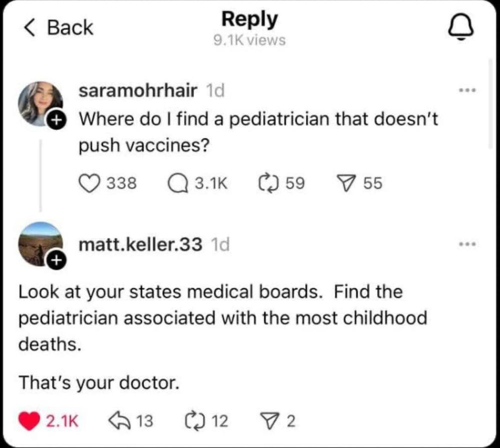Open more options for matt.keller.33's reply
This screenshot has width=500, height=448.
click(467, 244)
